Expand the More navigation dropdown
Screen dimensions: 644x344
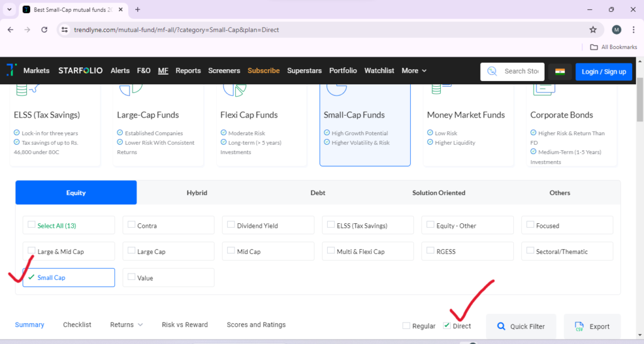(x=414, y=70)
